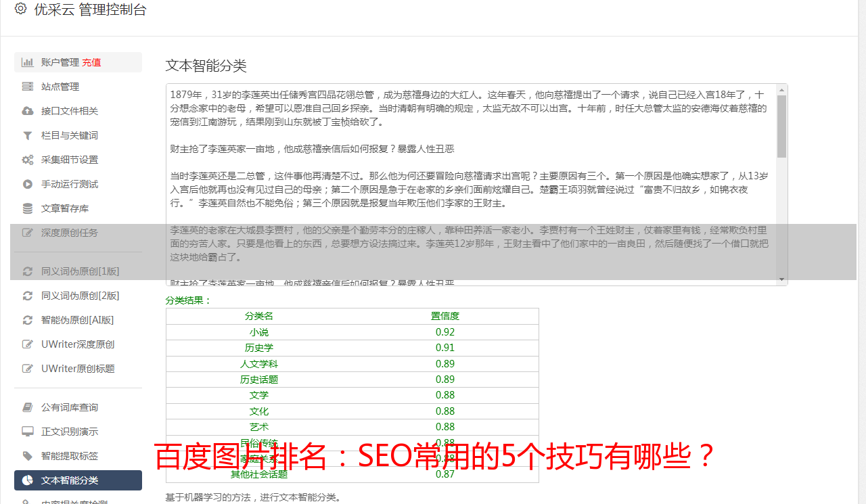Screen dimensions: 866x504
Task: Select the 历史话题 category cell
Action: tap(259, 380)
